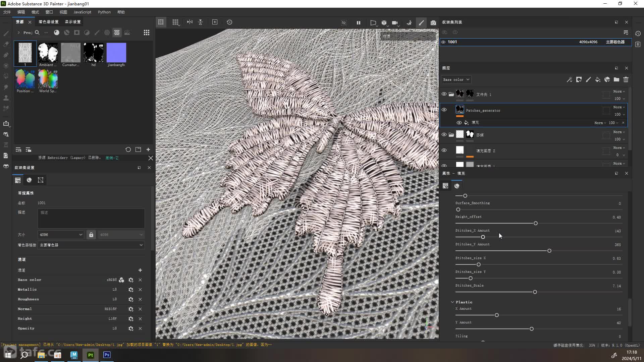Open the 文件 menu
Screen dimensions: 644x362
coord(7,12)
